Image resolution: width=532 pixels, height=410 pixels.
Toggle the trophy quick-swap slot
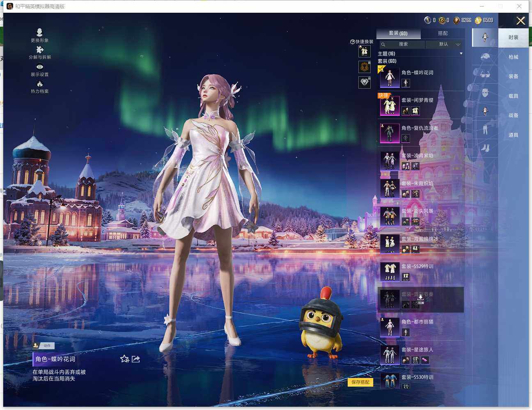pyautogui.click(x=365, y=66)
